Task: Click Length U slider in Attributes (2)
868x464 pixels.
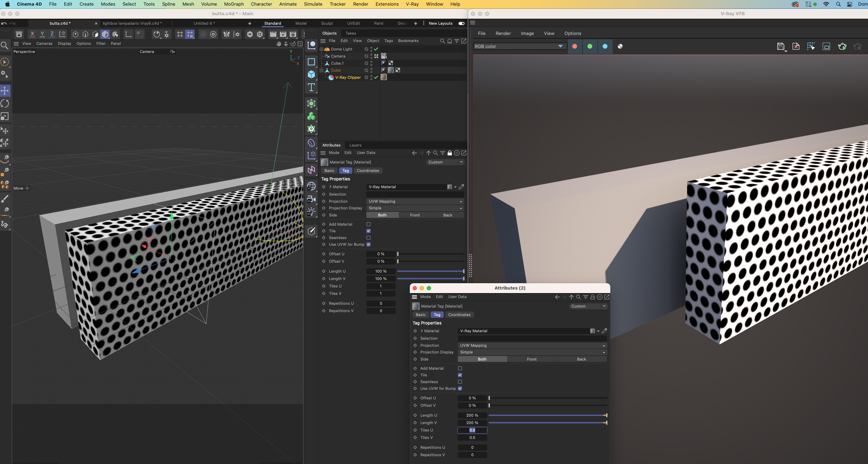Action: point(547,415)
